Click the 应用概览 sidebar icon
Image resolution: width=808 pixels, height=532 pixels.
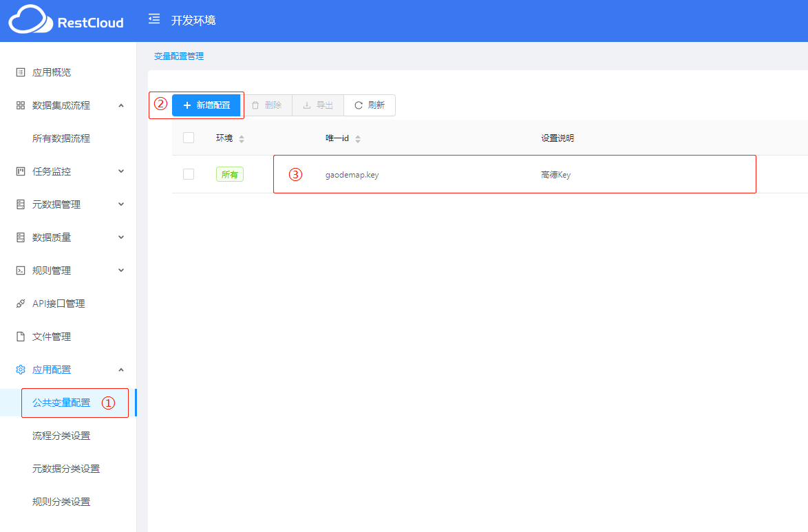tap(21, 72)
